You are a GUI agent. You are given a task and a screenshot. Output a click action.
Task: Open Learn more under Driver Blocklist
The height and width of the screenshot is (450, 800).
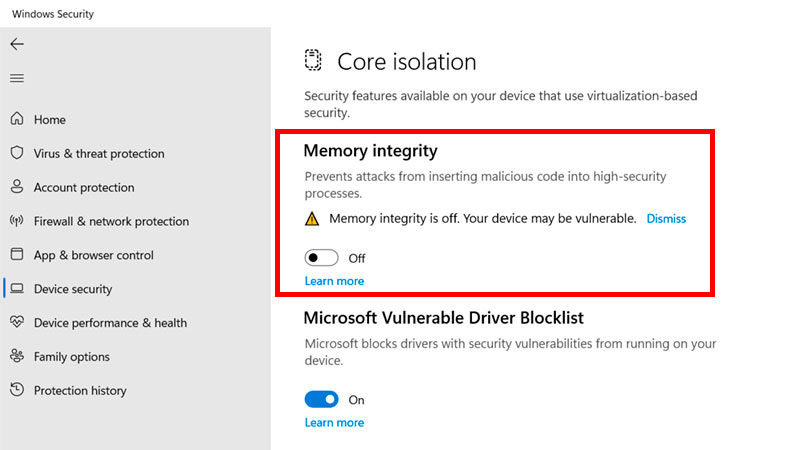[334, 422]
